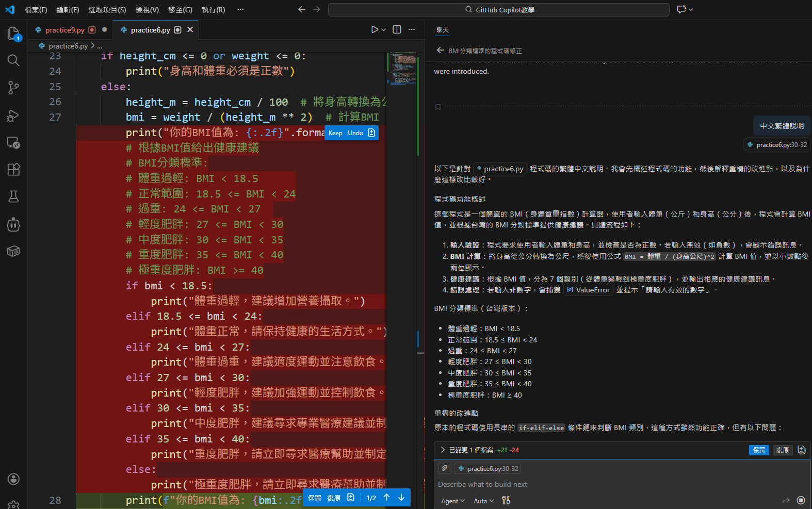
Task: Open the run Python file dropdown arrow
Action: 384,30
